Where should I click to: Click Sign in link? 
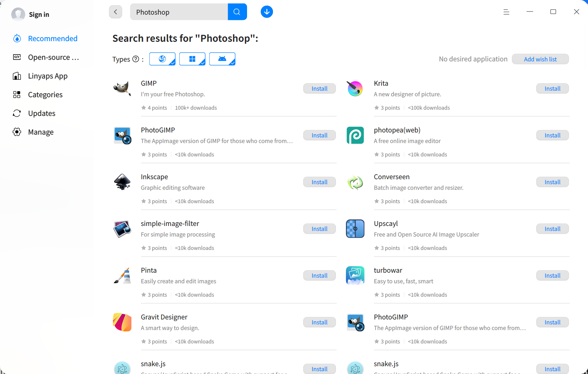click(39, 14)
